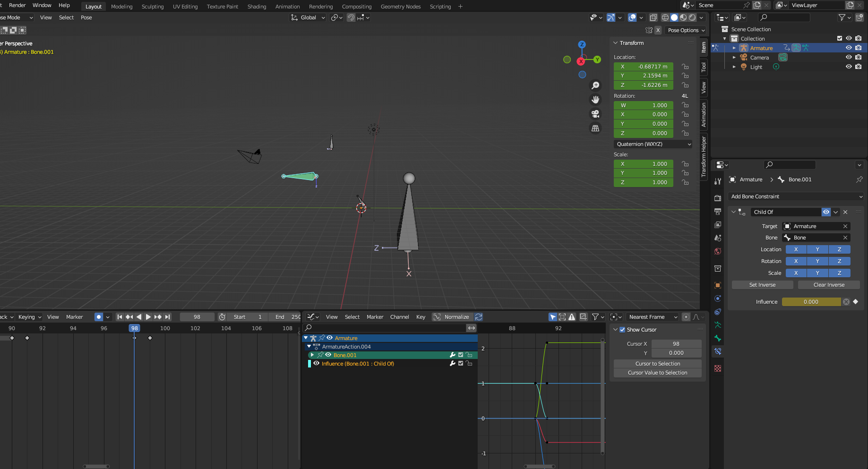
Task: Toggle Child Of constraint visibility eye
Action: 826,212
